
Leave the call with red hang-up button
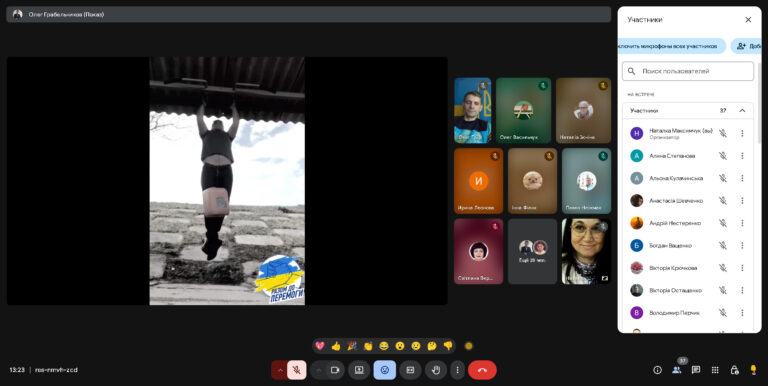click(482, 370)
